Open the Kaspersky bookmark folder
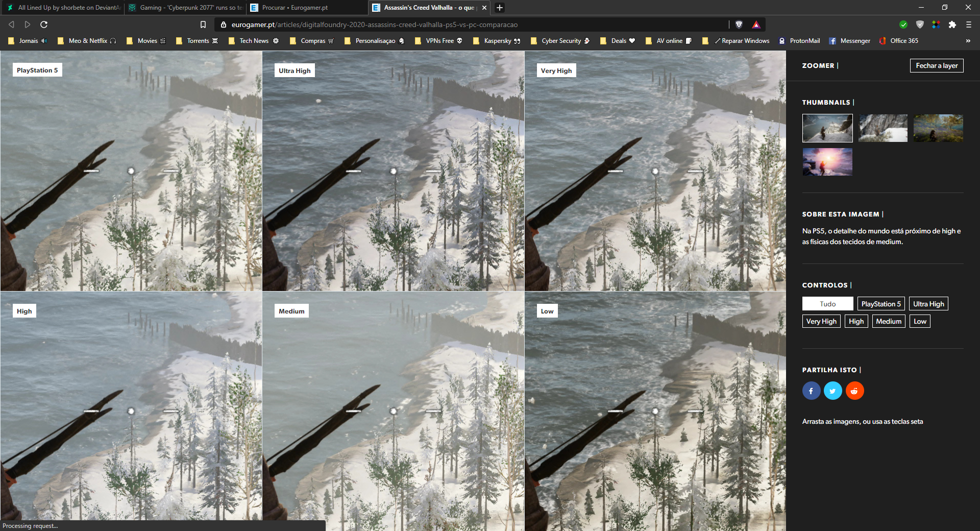The width and height of the screenshot is (980, 531). click(x=497, y=41)
